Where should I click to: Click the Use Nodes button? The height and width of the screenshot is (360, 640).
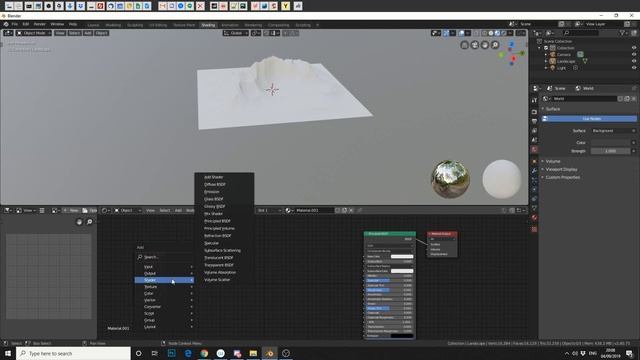[589, 119]
